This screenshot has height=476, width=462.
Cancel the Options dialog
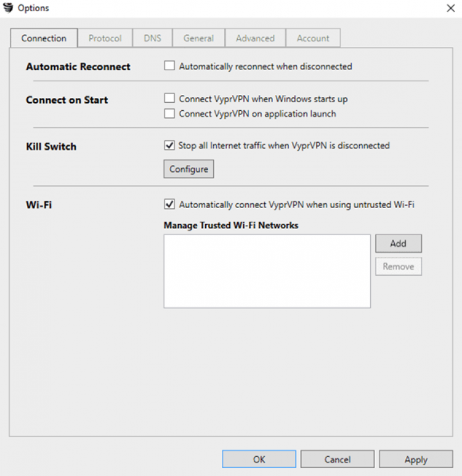point(338,459)
